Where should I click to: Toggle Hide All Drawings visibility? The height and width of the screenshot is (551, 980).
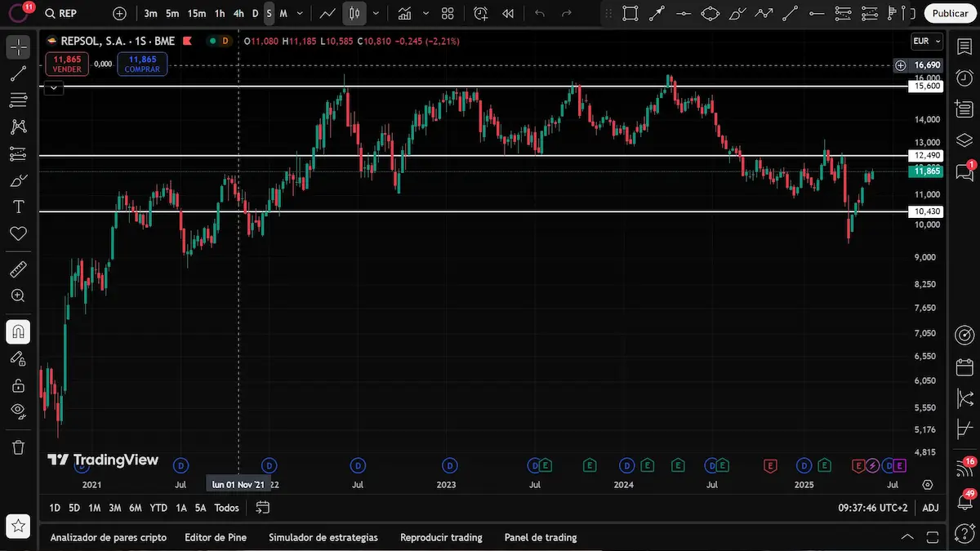click(18, 412)
